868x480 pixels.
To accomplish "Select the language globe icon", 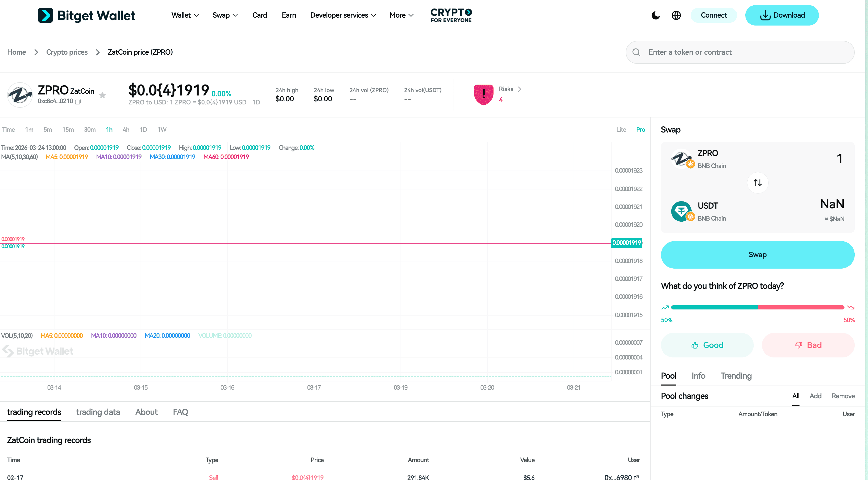I will 676,15.
